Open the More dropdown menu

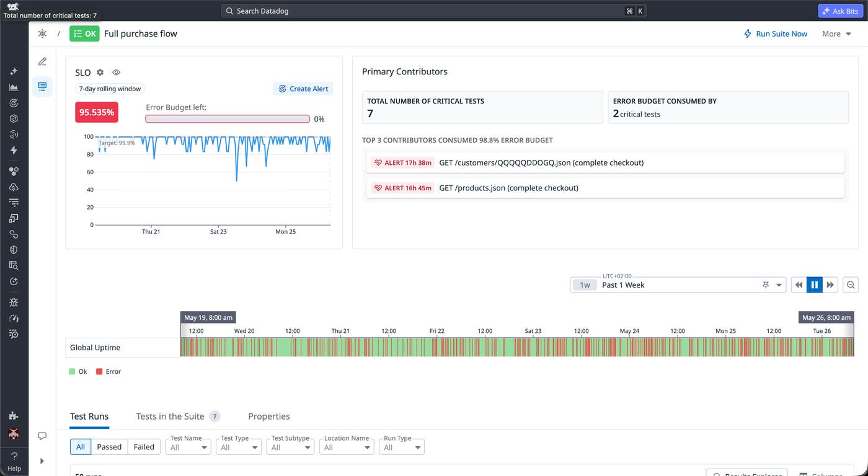pos(837,33)
